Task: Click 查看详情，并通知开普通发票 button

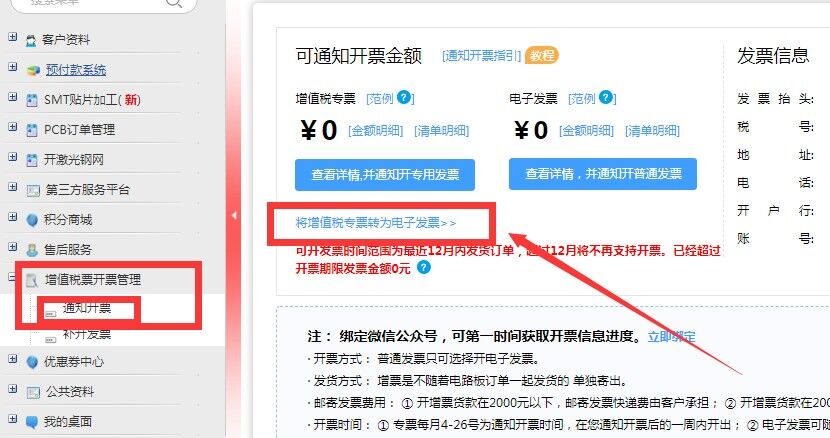Action: click(x=603, y=174)
